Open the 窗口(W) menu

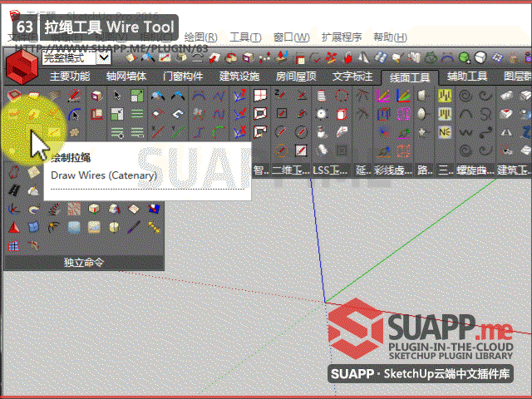292,37
